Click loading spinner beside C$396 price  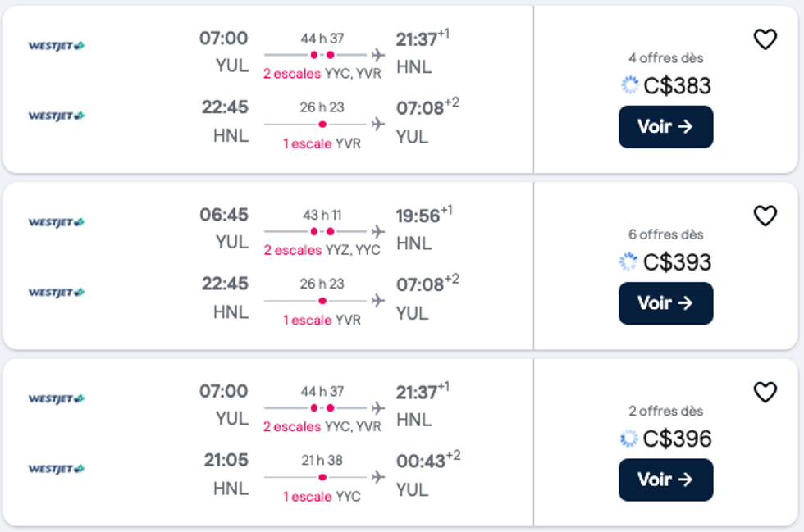point(629,439)
